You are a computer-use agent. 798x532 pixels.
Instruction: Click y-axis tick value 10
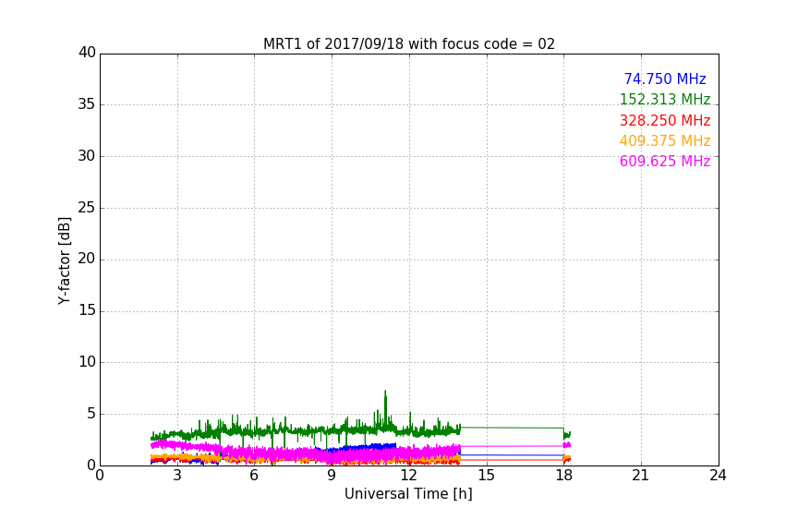pyautogui.click(x=87, y=362)
